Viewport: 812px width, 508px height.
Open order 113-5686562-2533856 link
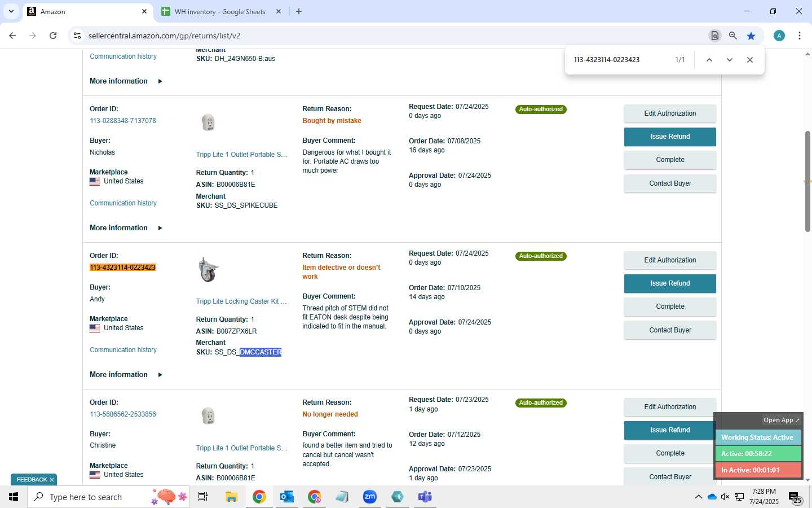pos(123,414)
